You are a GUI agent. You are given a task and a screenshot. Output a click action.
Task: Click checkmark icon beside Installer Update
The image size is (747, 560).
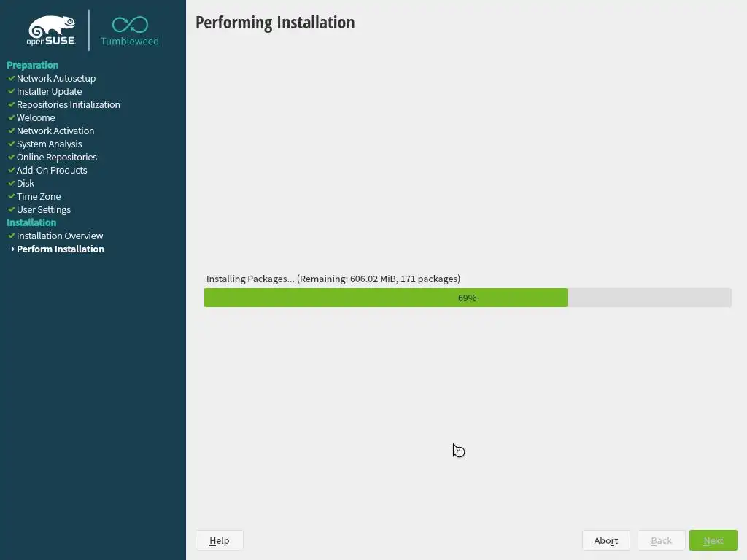[12, 91]
